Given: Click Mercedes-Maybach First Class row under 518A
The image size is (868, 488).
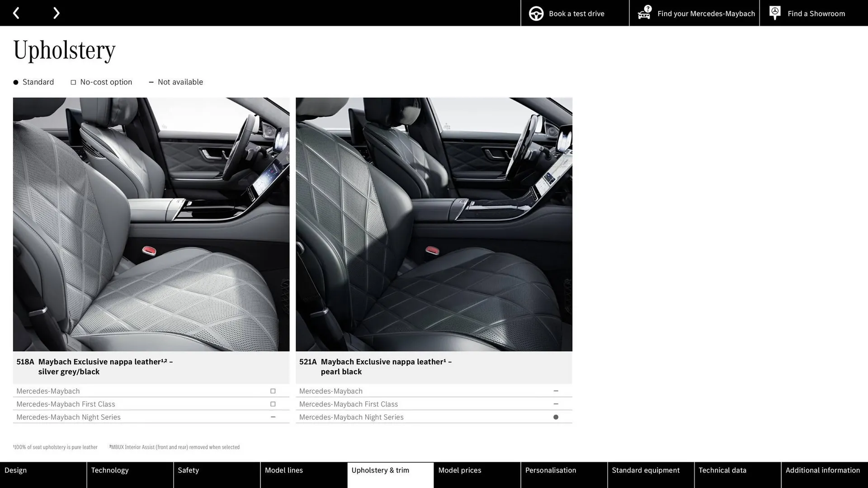Looking at the screenshot, I should [x=151, y=404].
